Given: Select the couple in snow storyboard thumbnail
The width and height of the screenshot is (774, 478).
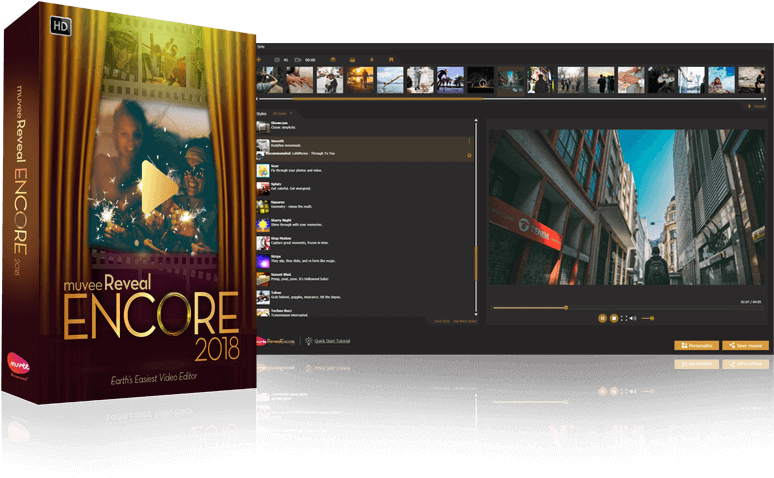Looking at the screenshot, I should coord(330,80).
